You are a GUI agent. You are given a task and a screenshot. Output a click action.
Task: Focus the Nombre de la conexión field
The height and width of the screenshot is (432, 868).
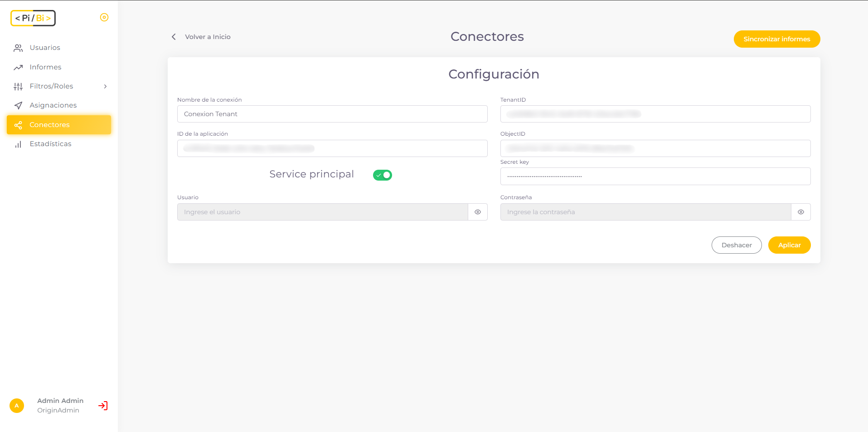332,114
